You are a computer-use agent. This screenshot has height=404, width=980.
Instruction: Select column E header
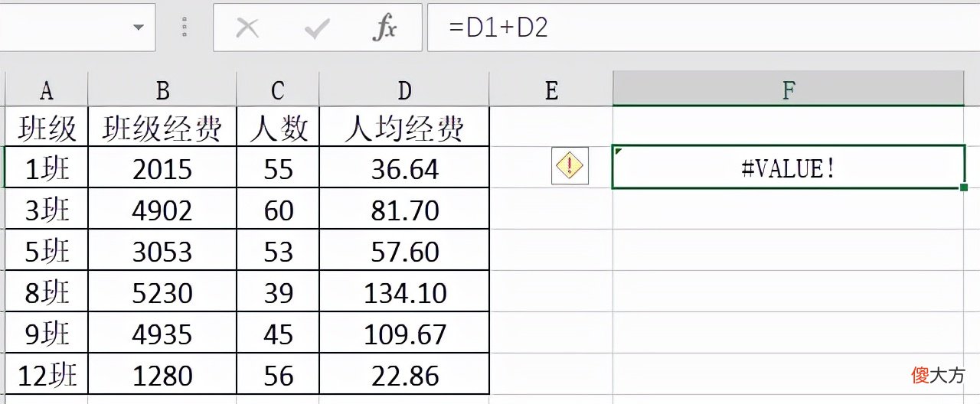tap(551, 90)
